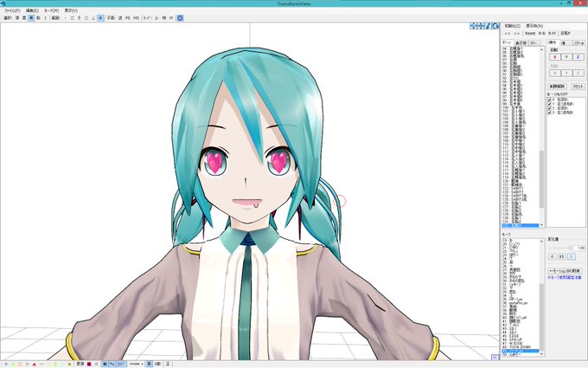
Task: Choose the circle range selection shape
Action: coord(86,18)
